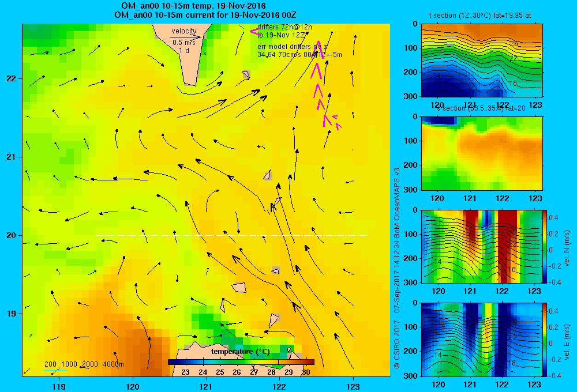Click the '0.5 m/s' legend value
577x392 pixels.
184,43
